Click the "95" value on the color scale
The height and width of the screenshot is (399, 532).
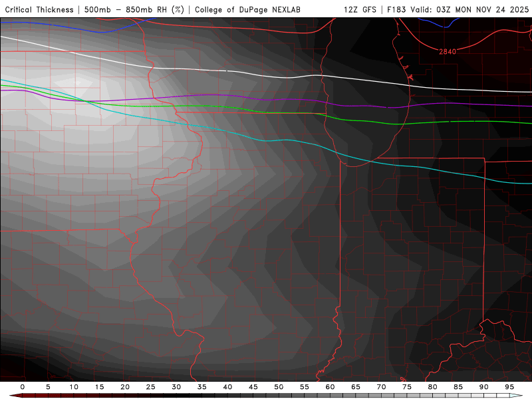509,387
